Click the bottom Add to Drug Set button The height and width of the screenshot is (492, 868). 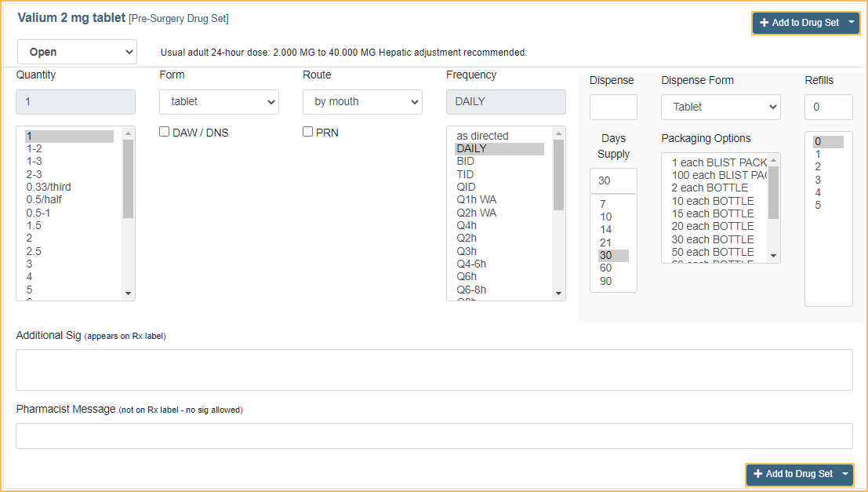pyautogui.click(x=792, y=474)
